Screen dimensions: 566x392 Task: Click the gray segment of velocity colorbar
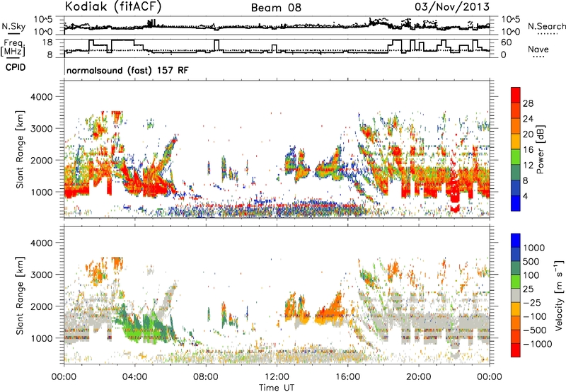[x=516, y=295]
